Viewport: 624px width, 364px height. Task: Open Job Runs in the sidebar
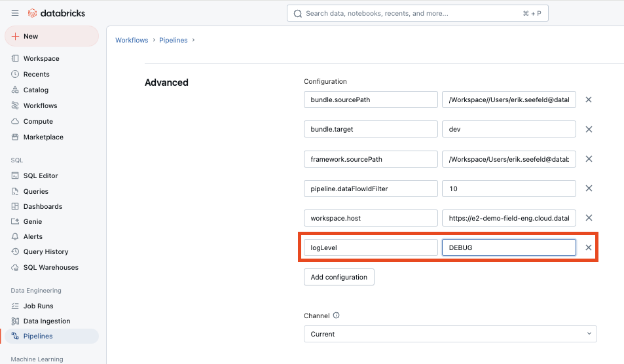pos(38,306)
